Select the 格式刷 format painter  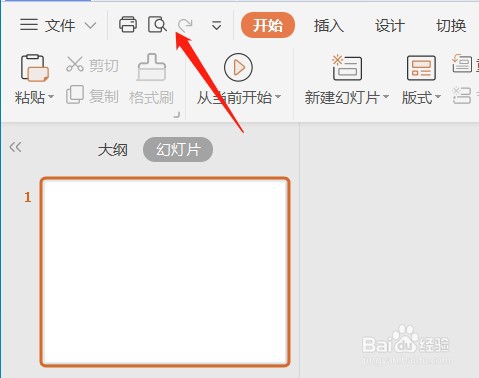tap(151, 79)
